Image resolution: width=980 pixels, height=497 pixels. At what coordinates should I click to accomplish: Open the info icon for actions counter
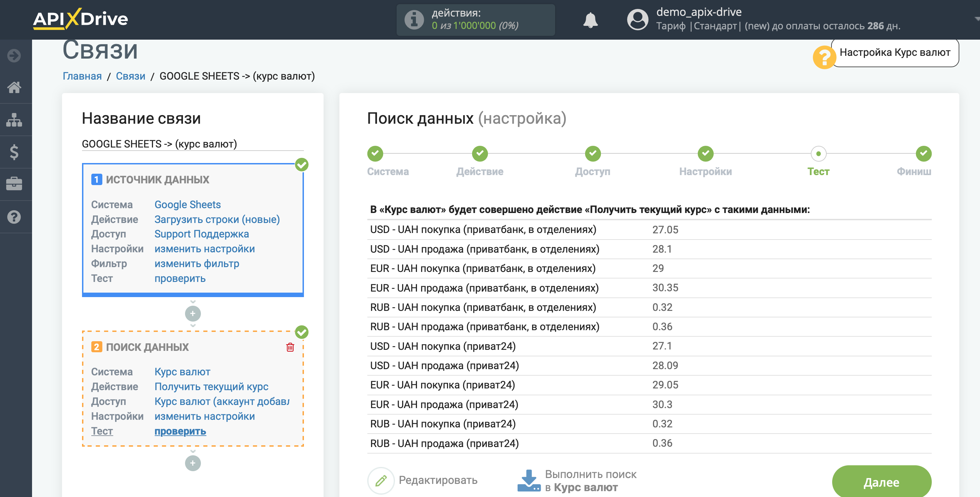click(x=414, y=19)
